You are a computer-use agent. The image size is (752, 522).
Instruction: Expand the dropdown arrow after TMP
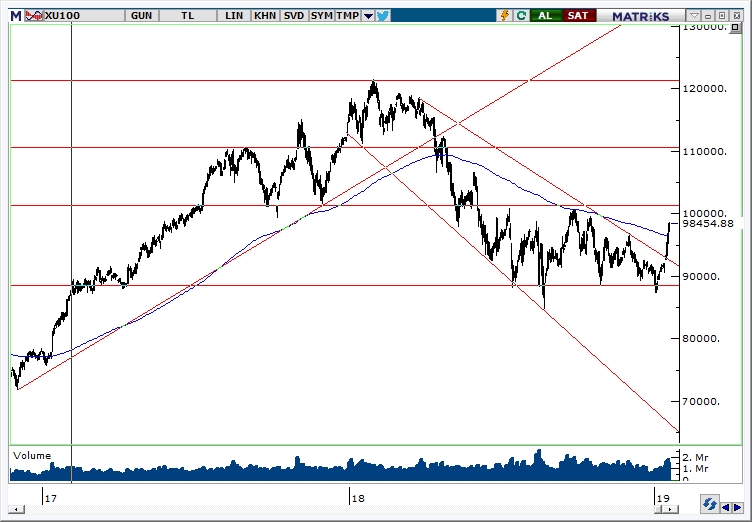coord(368,16)
